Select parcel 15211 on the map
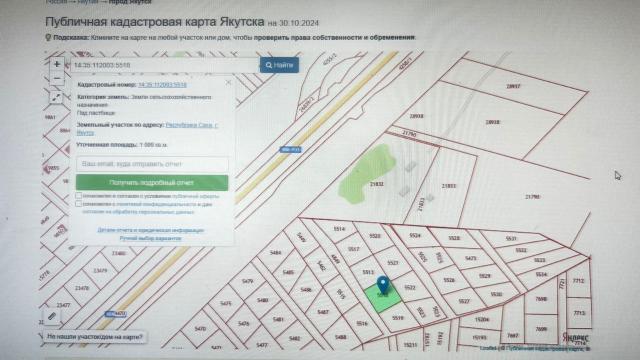This screenshot has width=640, height=360. (410, 345)
